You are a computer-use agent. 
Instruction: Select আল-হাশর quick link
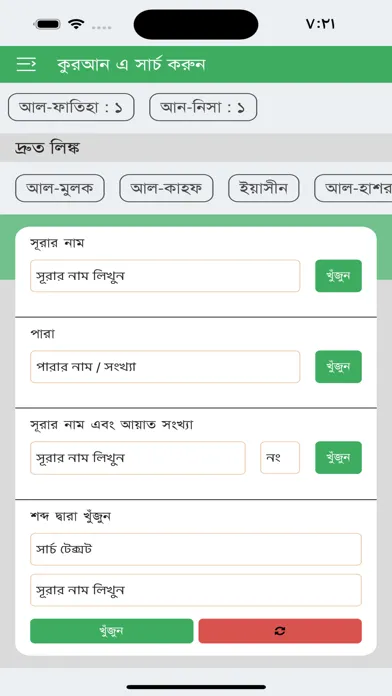tap(353, 188)
